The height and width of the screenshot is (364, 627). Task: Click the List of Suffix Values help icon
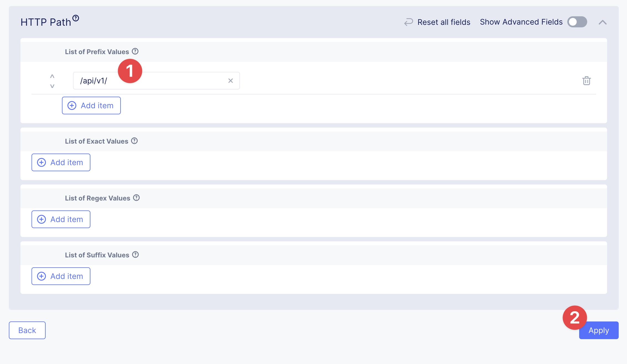(135, 255)
